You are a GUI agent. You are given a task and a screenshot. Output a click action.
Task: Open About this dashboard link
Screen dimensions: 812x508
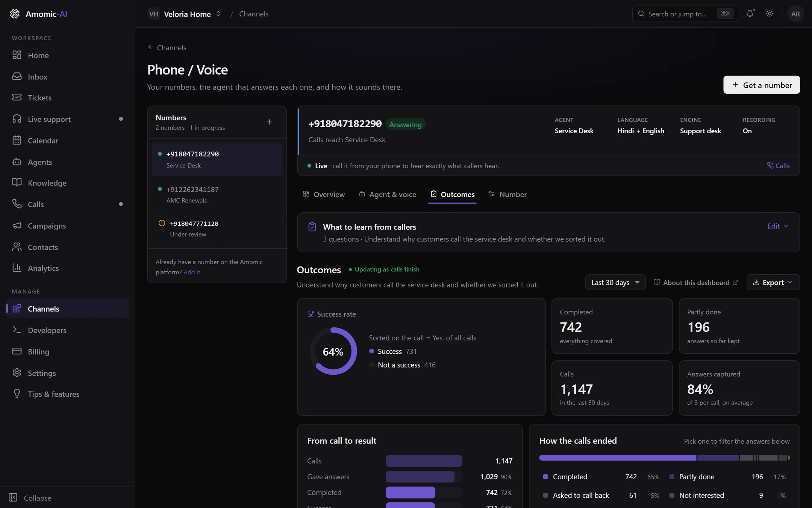(696, 282)
